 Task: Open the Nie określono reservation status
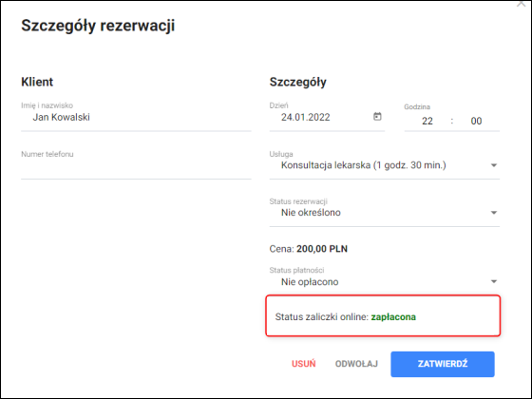[311, 213]
